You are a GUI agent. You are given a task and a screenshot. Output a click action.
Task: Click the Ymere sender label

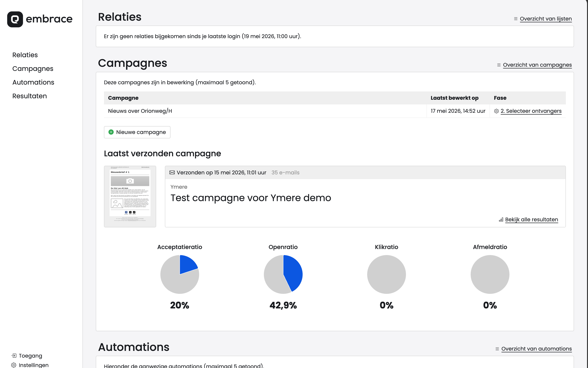click(179, 187)
